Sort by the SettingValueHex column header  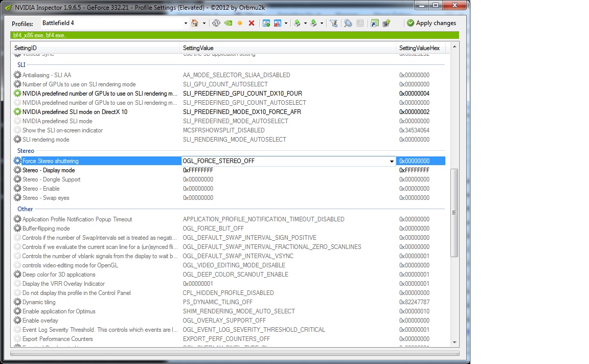(420, 48)
